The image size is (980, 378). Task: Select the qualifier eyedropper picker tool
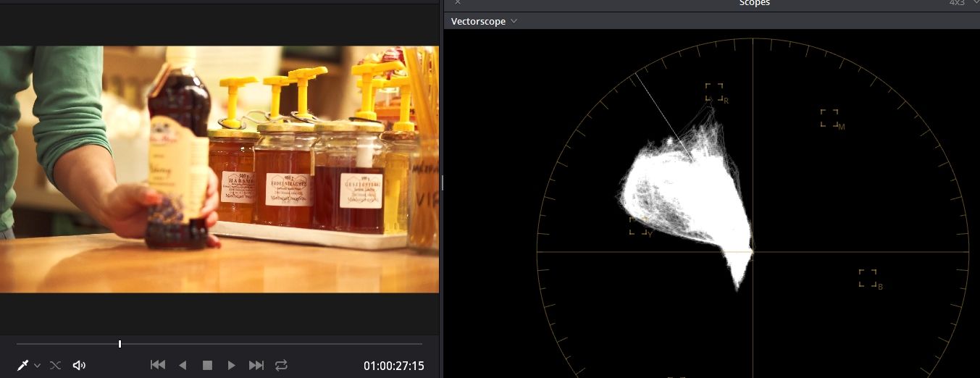22,365
